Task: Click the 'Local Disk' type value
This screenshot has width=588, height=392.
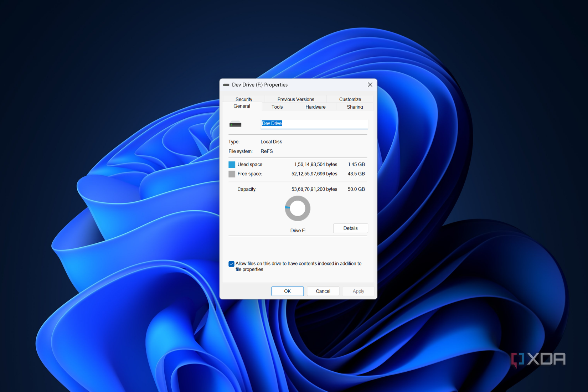Action: 271,141
